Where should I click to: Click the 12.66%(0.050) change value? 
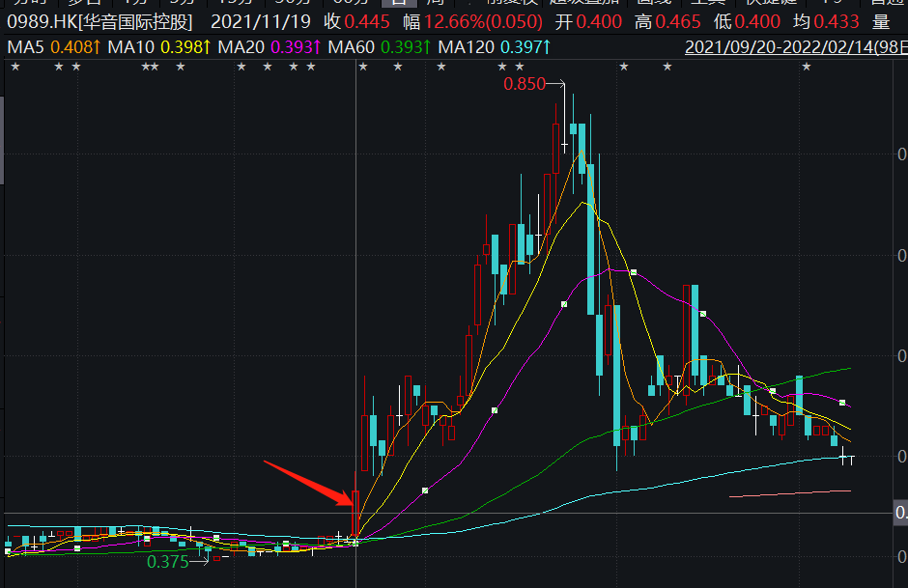point(483,22)
